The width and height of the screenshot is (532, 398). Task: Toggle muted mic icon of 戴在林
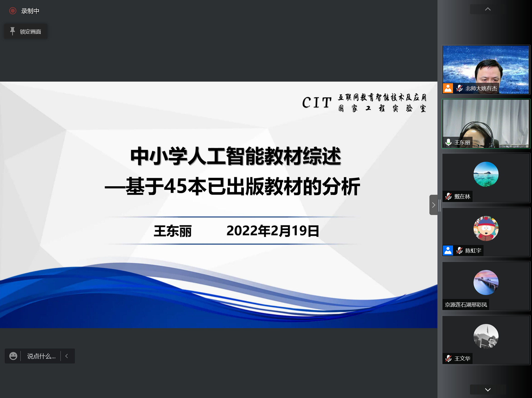448,196
